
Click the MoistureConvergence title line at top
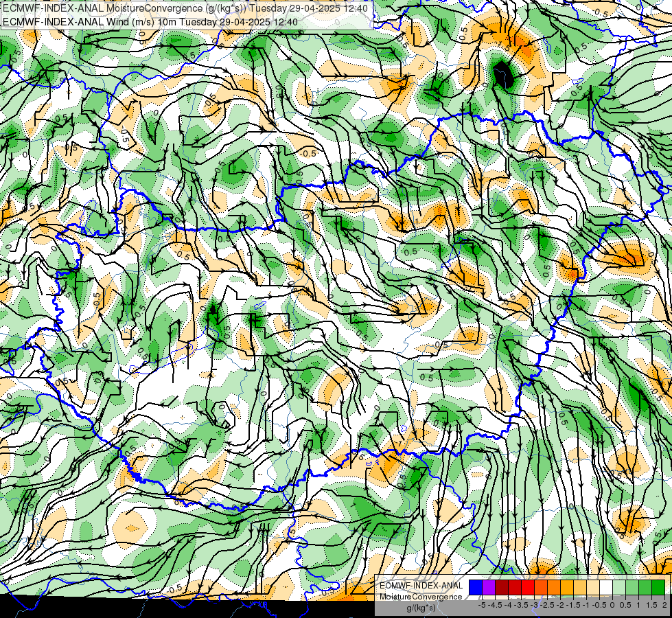pyautogui.click(x=185, y=8)
